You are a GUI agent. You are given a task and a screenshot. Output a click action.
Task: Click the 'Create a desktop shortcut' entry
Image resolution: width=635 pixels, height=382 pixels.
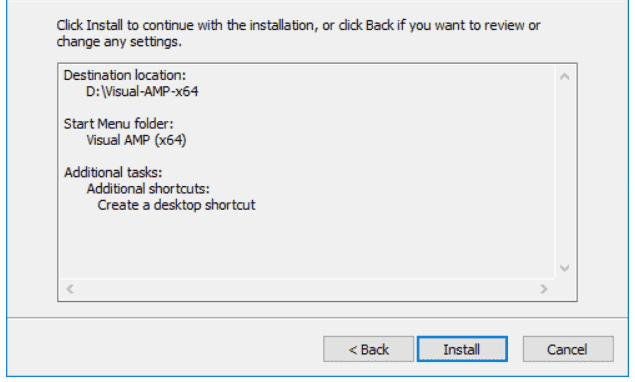click(x=176, y=205)
